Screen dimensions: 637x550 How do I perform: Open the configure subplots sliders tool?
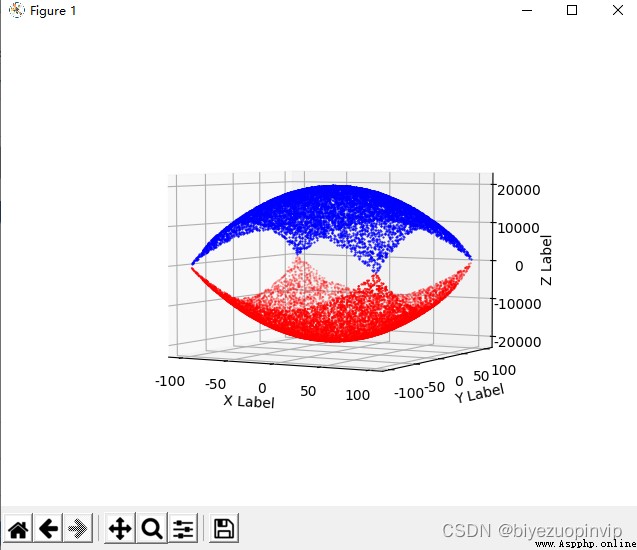coord(183,528)
